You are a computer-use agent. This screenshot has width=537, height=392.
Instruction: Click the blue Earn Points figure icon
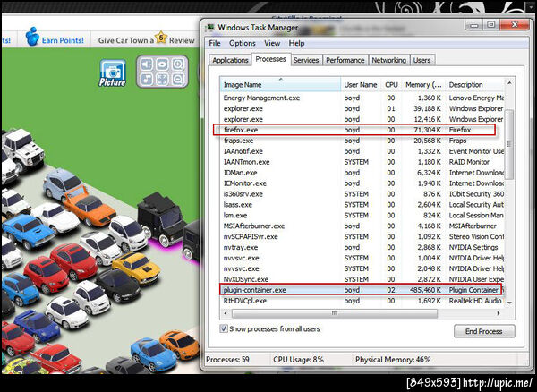coord(32,37)
